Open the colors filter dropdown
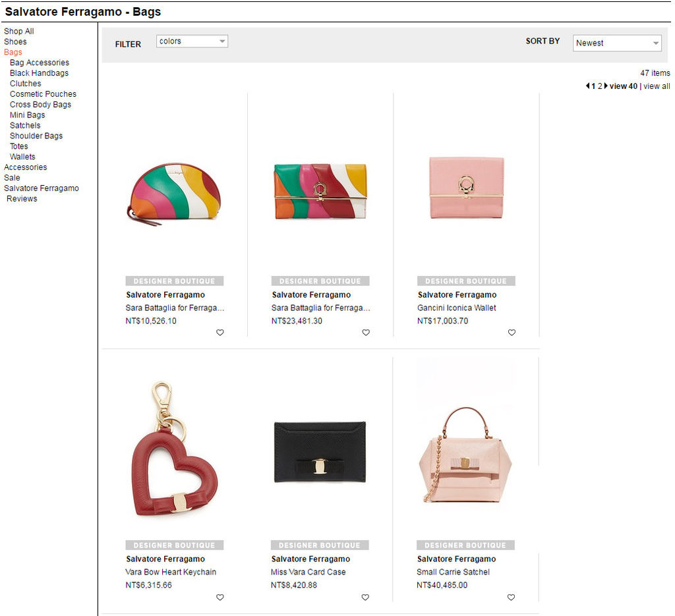This screenshot has width=675, height=616. [192, 42]
